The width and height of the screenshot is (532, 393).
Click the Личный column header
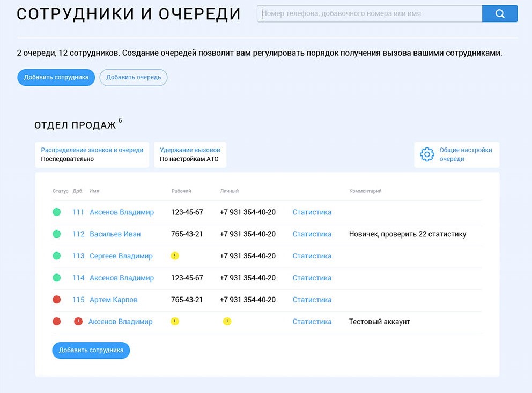229,191
